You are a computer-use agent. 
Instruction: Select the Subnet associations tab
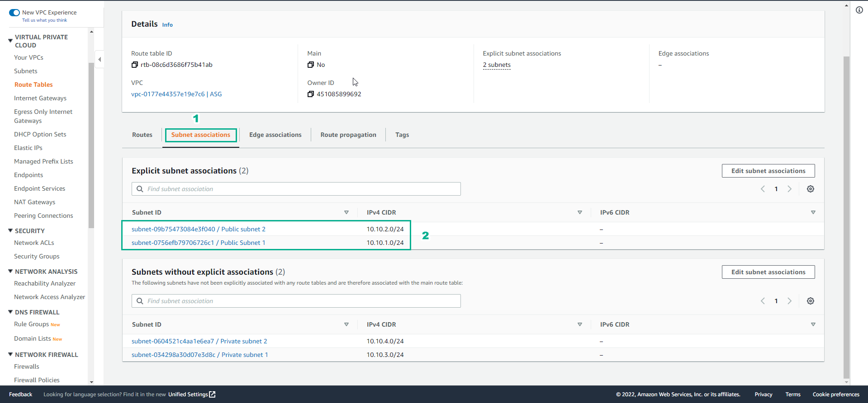[x=201, y=135]
